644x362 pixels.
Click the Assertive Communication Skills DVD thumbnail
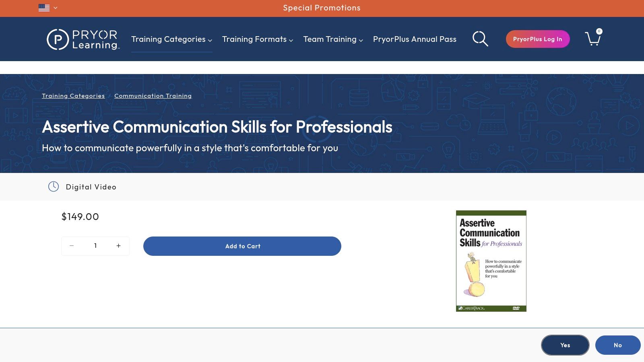491,261
